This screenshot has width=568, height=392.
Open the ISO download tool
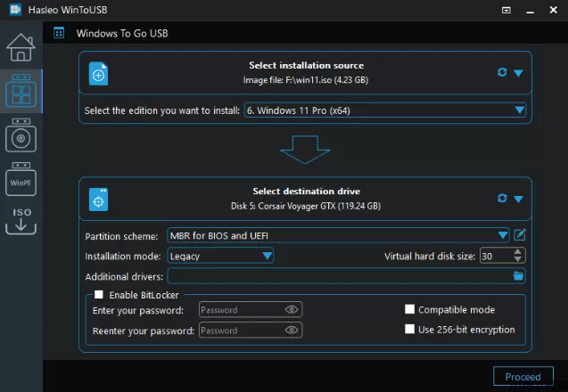pos(21,221)
